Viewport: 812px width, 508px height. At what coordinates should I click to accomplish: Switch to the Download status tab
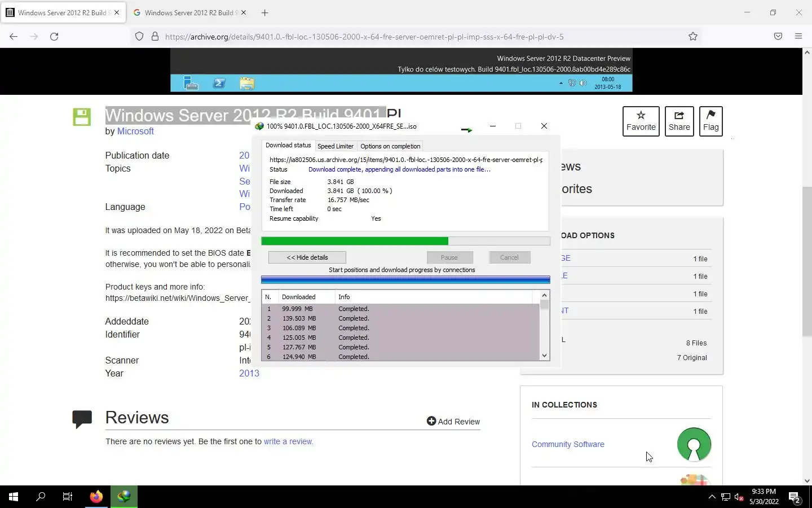pos(288,145)
